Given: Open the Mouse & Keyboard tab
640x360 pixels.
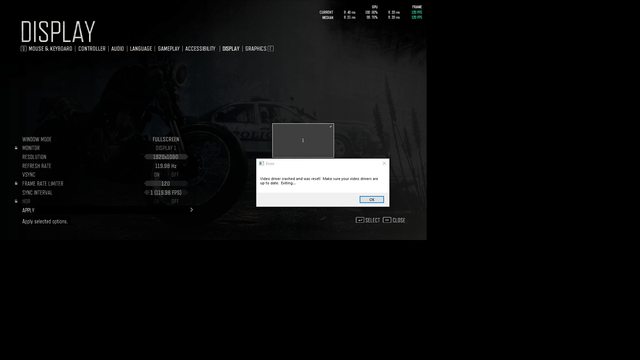Looking at the screenshot, I should coord(50,49).
